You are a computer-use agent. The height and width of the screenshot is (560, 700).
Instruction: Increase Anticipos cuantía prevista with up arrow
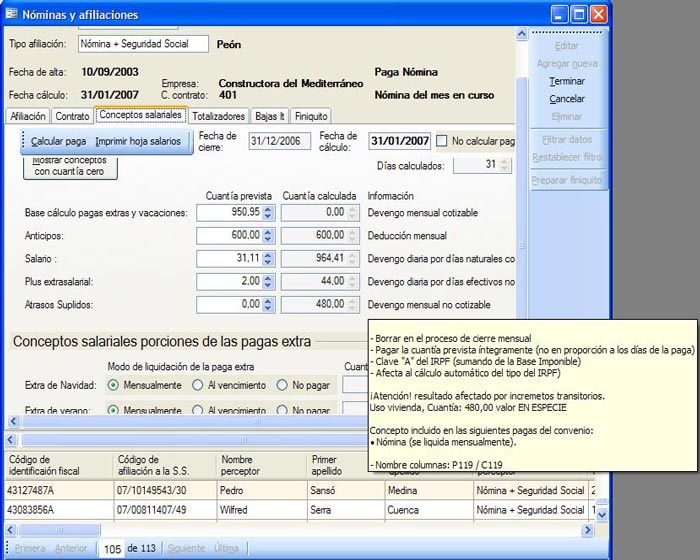[x=267, y=231]
